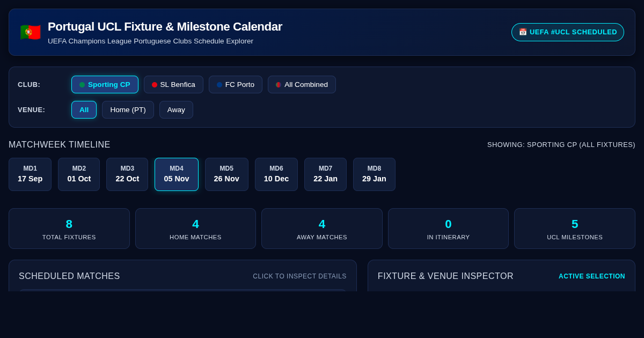This screenshot has height=338, width=644.
Task: Select the FC Porto club filter
Action: [236, 84]
